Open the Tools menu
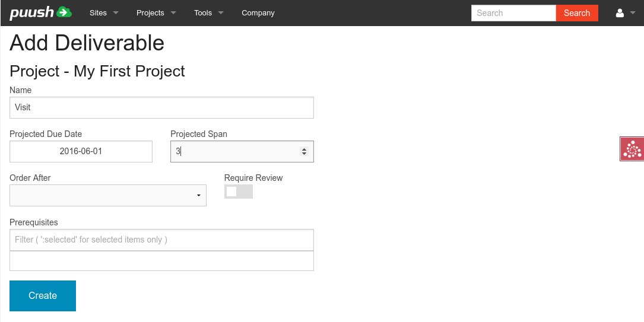 [x=208, y=13]
